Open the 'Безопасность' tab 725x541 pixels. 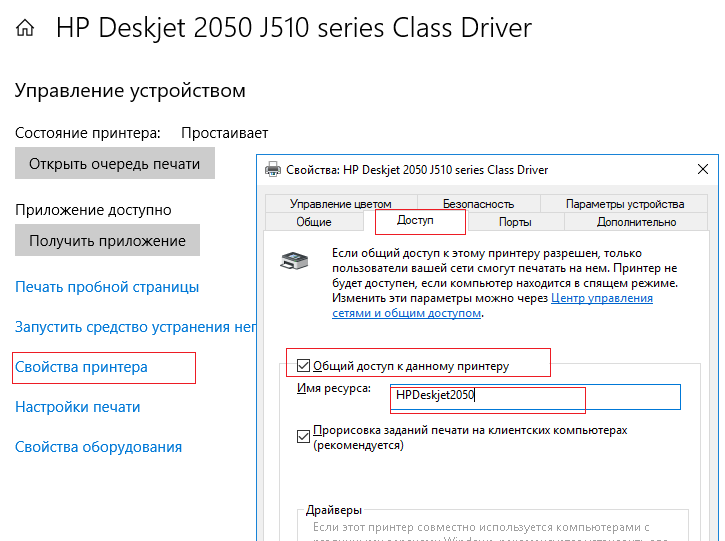[479, 203]
